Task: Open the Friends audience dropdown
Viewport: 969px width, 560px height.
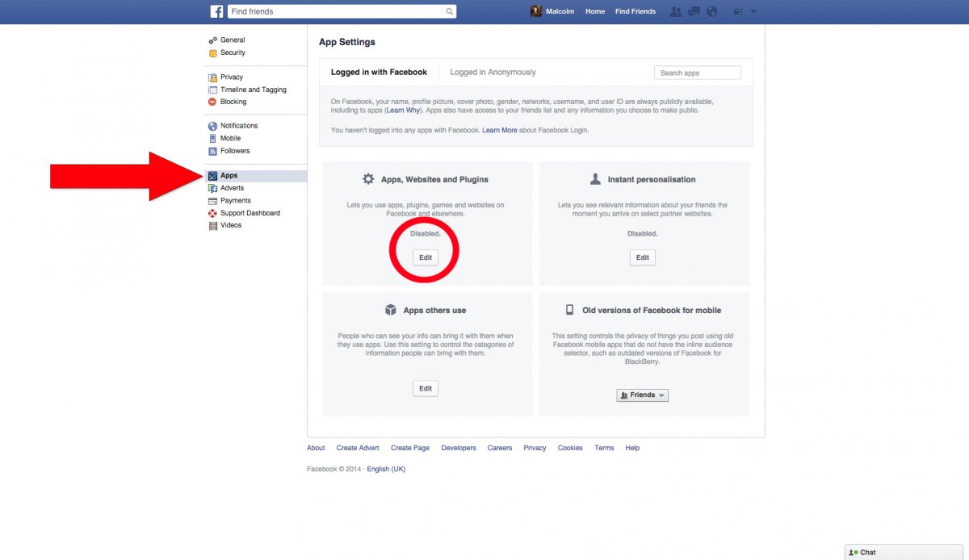Action: pyautogui.click(x=643, y=395)
